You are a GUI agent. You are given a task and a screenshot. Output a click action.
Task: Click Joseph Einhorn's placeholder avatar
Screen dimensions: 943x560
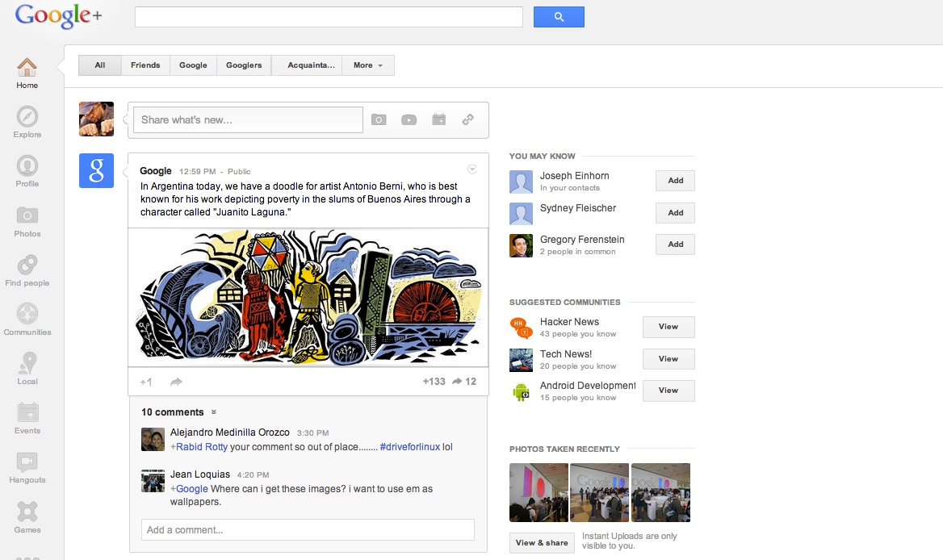521,182
